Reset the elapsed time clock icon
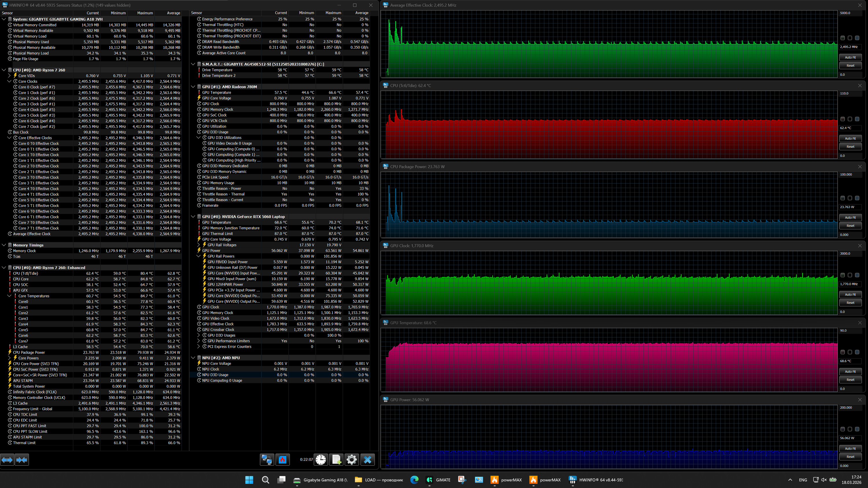Image resolution: width=868 pixels, height=488 pixels. tap(321, 459)
